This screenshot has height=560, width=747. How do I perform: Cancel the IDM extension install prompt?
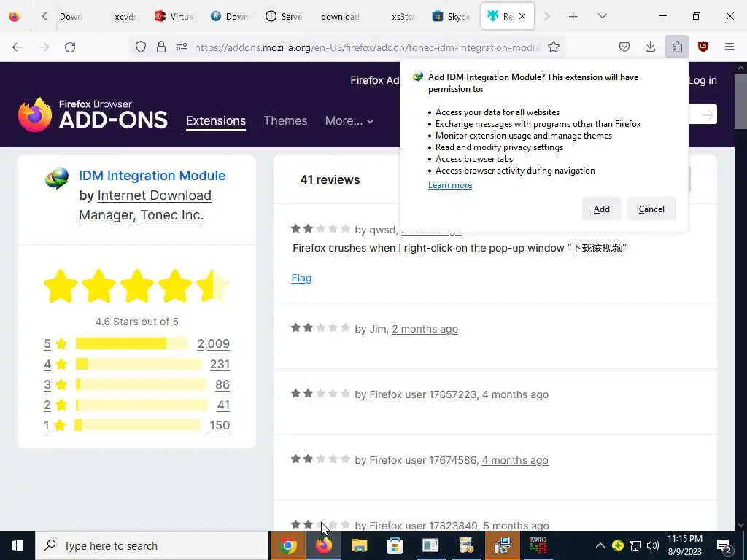651,209
